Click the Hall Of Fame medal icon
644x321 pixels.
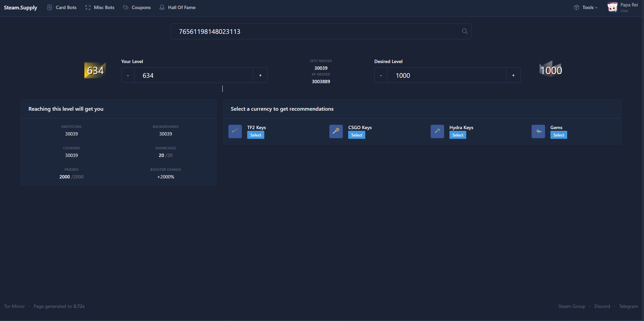[162, 7]
